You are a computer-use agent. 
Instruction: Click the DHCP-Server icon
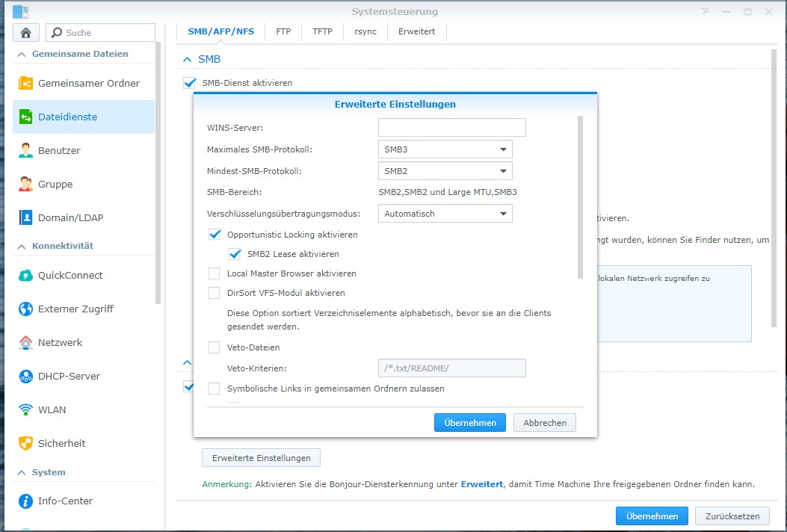click(x=25, y=377)
